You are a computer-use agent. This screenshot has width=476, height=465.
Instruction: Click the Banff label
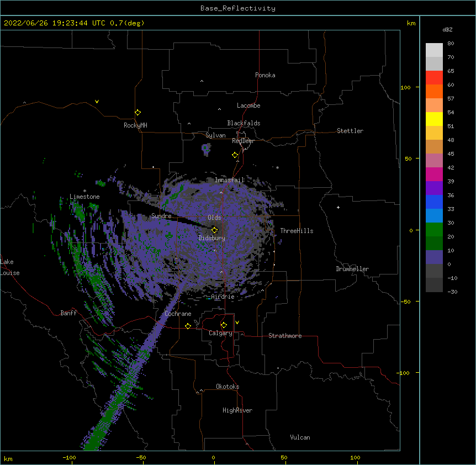tap(68, 313)
